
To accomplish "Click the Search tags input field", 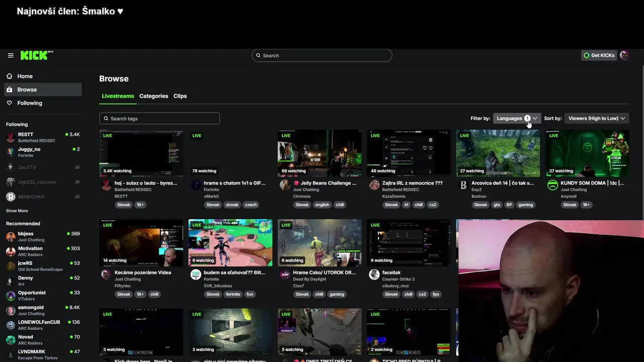I will tap(159, 119).
